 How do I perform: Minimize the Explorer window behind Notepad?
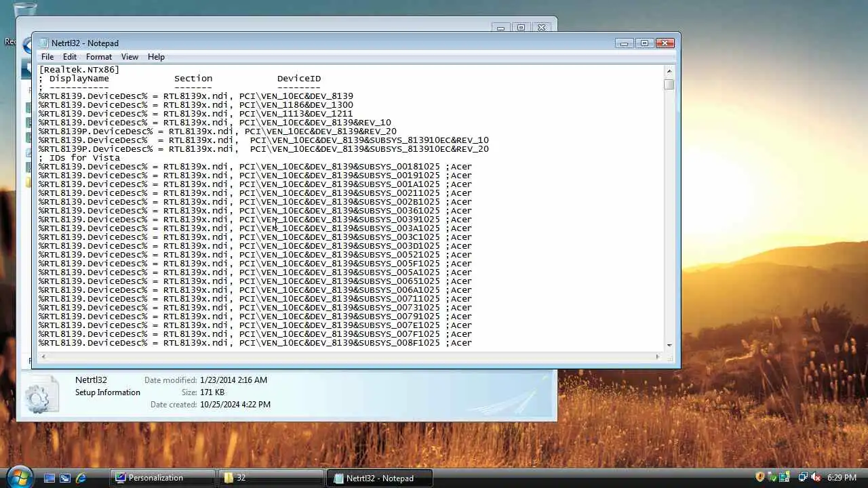click(500, 28)
